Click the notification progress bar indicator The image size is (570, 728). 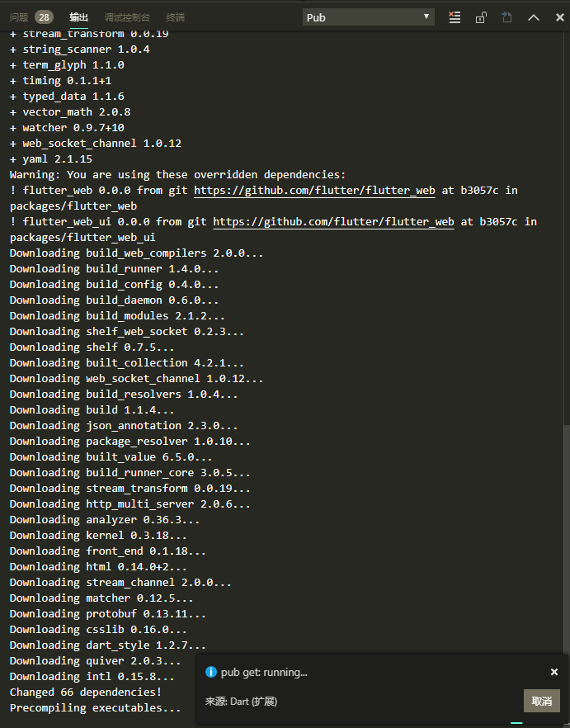click(x=516, y=723)
